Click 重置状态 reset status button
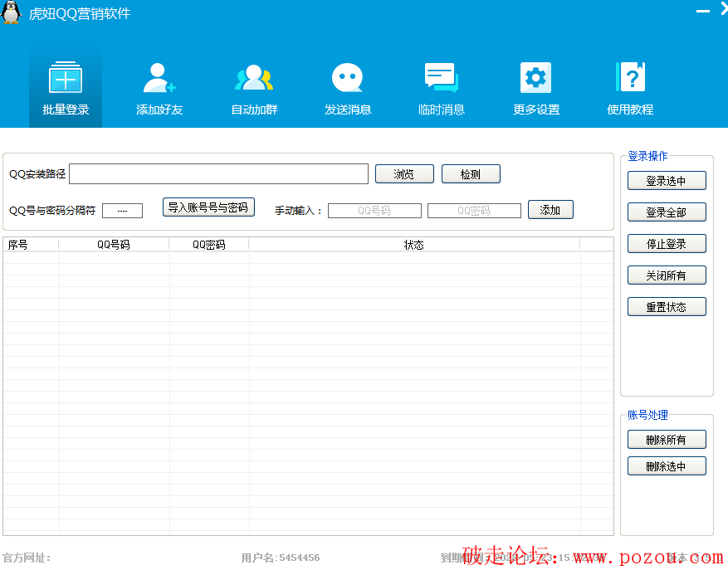The width and height of the screenshot is (728, 570). pyautogui.click(x=667, y=307)
